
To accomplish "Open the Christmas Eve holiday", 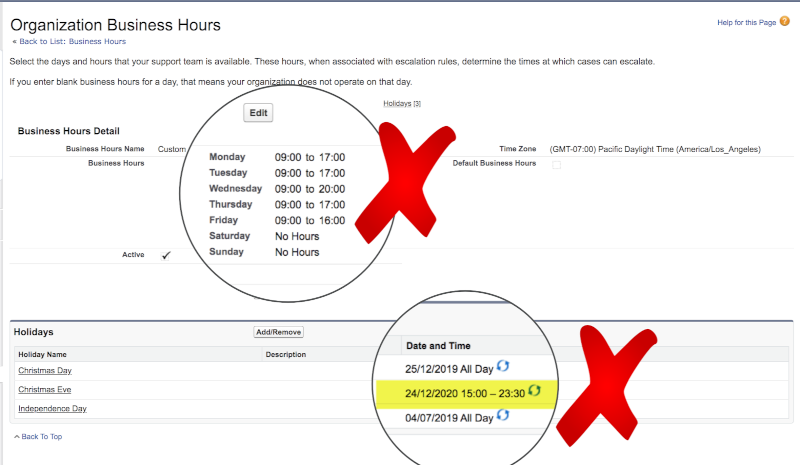I will click(45, 389).
